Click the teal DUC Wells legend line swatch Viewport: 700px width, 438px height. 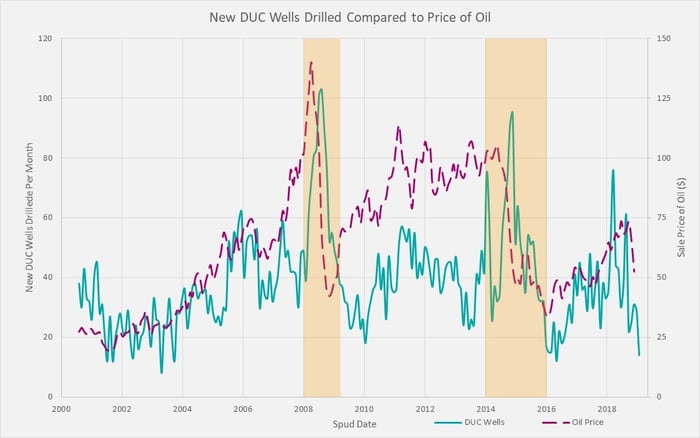pyautogui.click(x=448, y=422)
